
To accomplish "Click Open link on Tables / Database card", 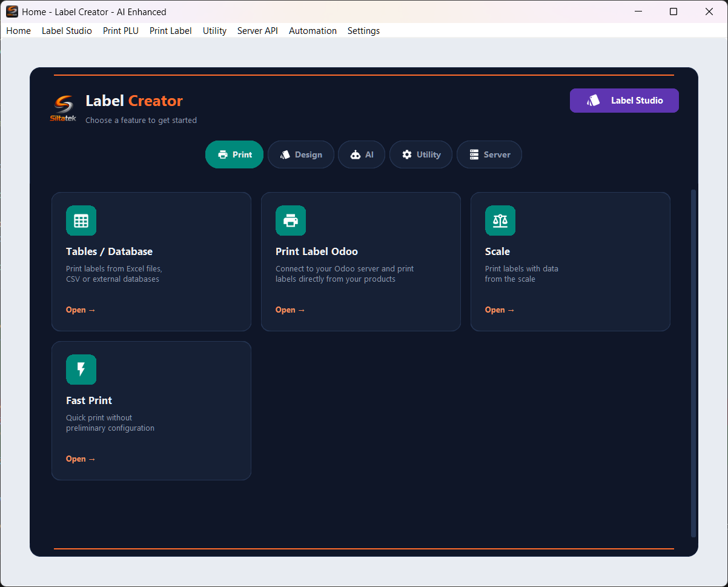I will (x=81, y=310).
